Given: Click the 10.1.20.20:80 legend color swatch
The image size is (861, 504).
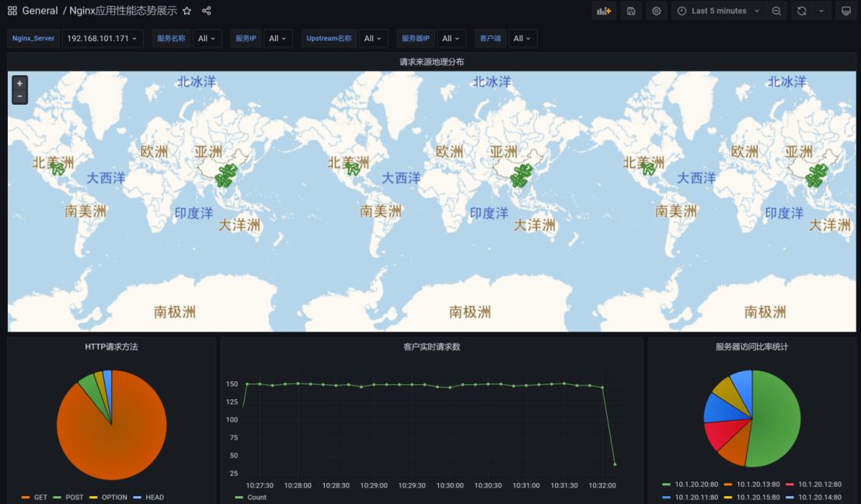Looking at the screenshot, I should pos(666,485).
